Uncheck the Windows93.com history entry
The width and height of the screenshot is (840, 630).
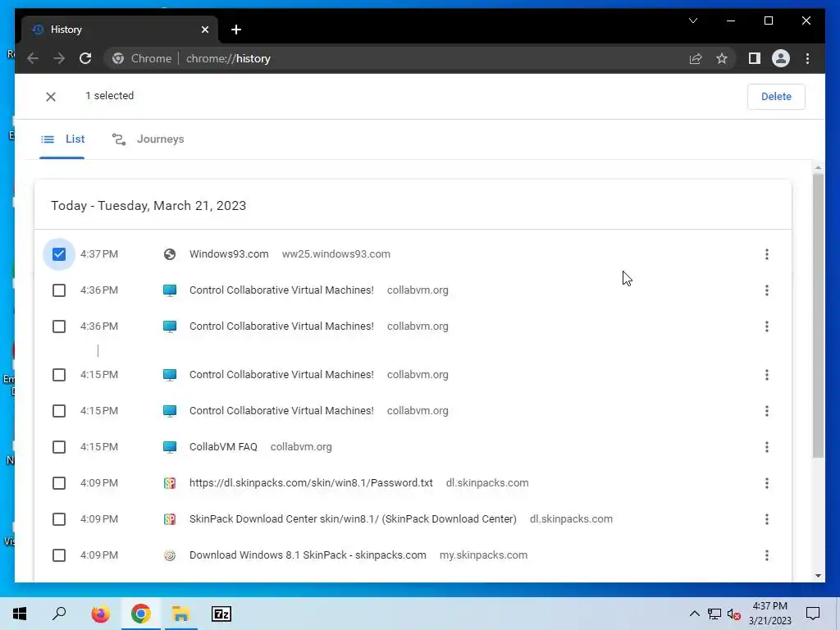(59, 254)
